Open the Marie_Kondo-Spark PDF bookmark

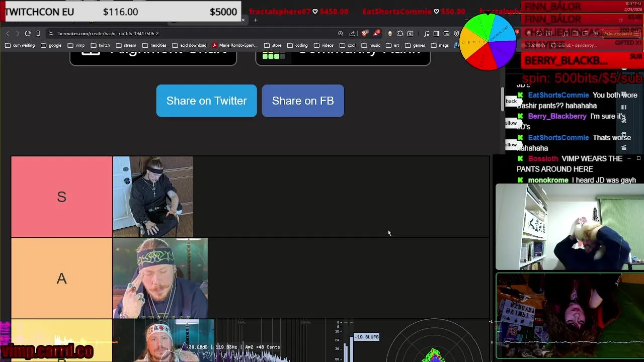coord(235,45)
